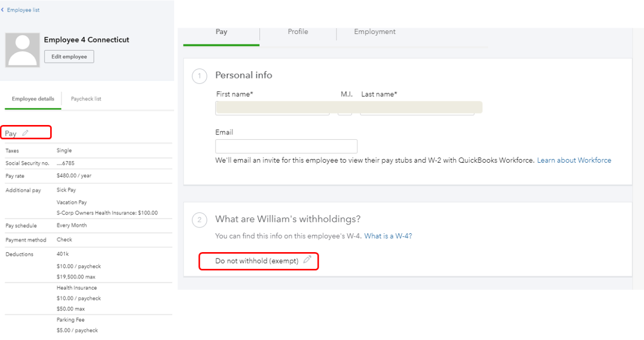644x340 pixels.
Task: Go back via the Employee list link
Action: tap(23, 10)
